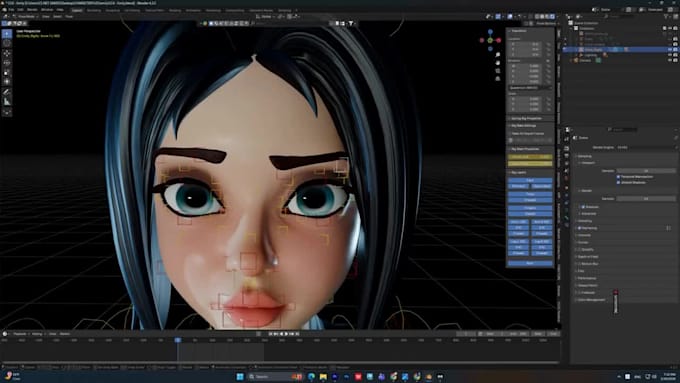Switch to solid viewport shading
Viewport: 680px width, 383px height.
542,16
